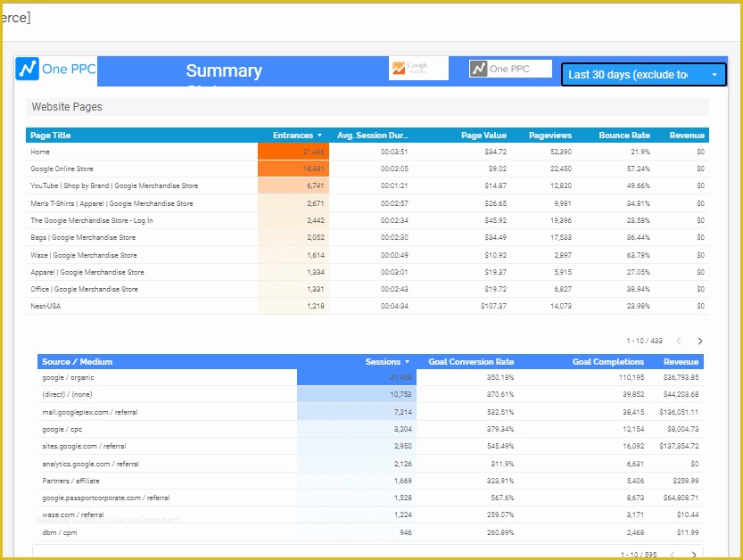Select the Nest-USA row
Viewport: 743px width, 560px height.
point(367,306)
